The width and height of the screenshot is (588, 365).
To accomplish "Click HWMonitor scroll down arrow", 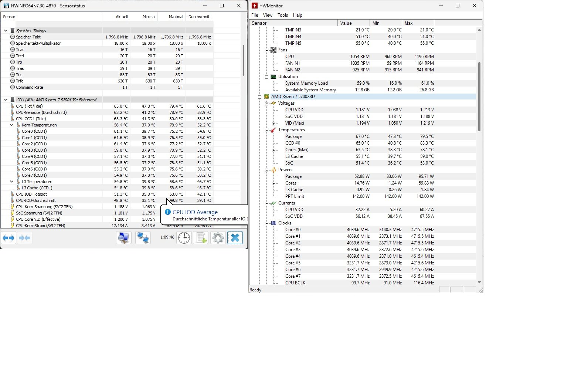I will pos(479,282).
